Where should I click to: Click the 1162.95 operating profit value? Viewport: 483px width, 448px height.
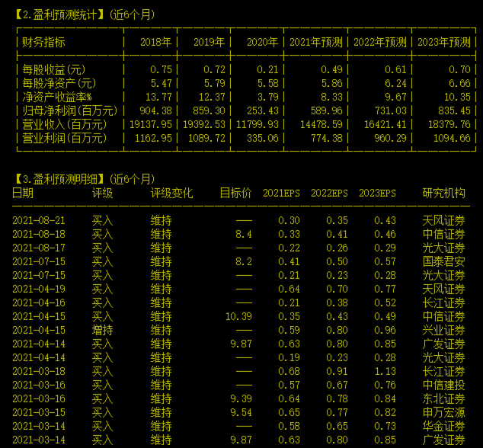tap(153, 138)
